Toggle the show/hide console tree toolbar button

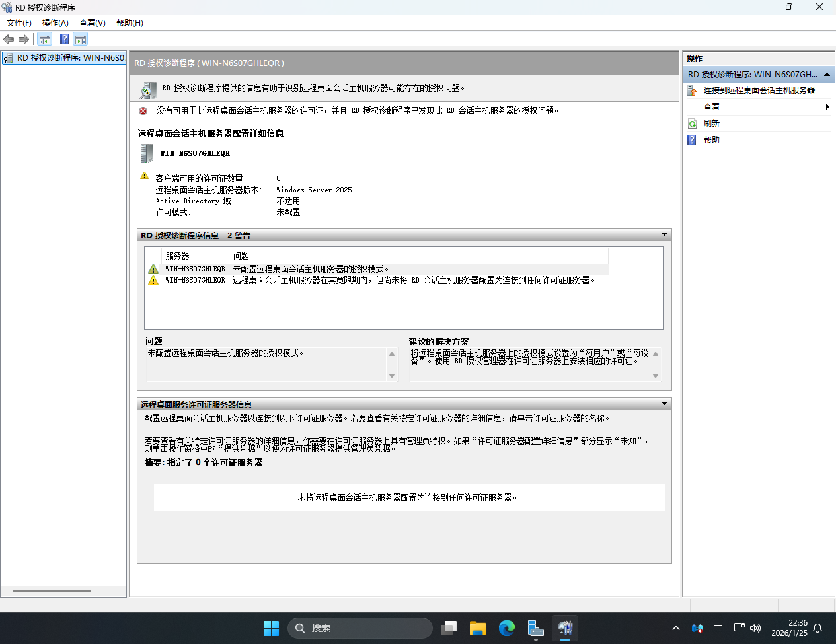click(45, 40)
